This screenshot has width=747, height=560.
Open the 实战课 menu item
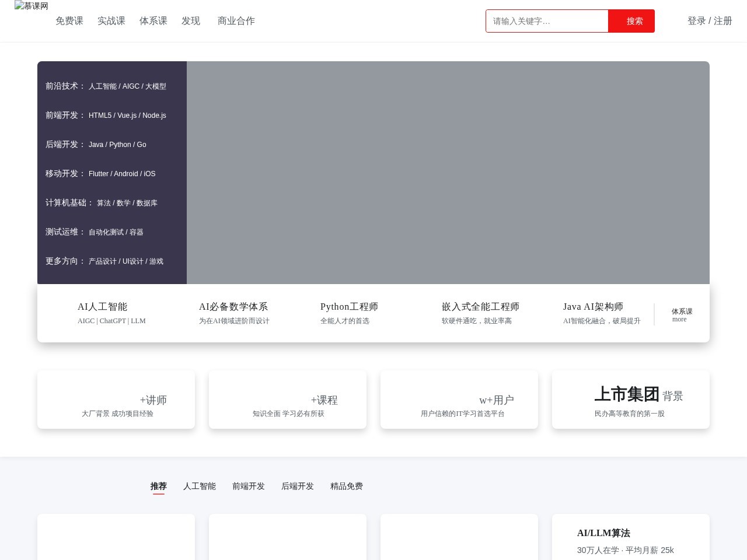[x=111, y=21]
